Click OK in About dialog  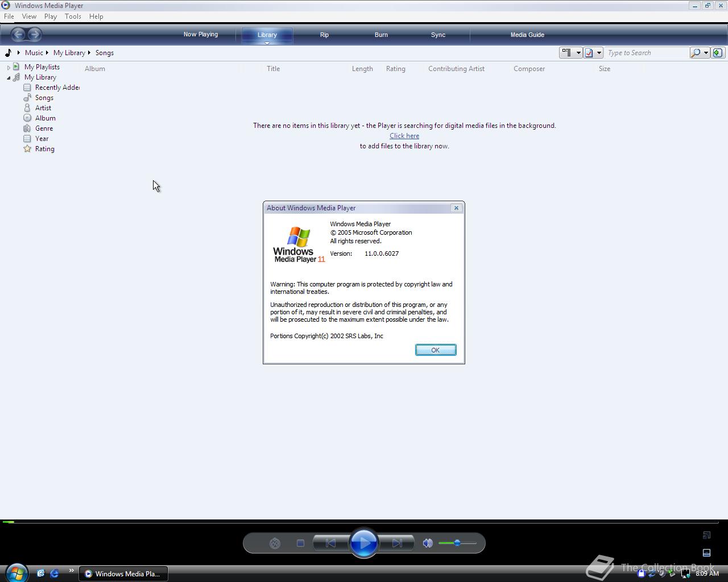[436, 350]
